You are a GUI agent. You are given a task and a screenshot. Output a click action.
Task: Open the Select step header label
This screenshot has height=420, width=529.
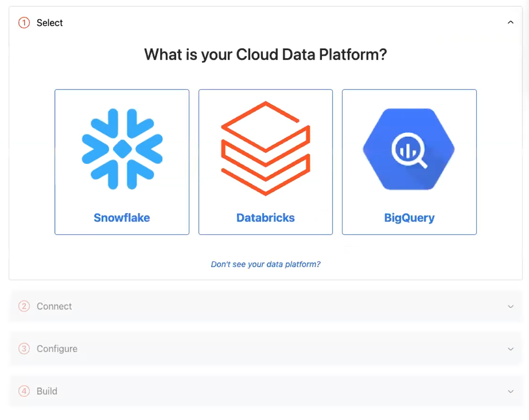pyautogui.click(x=50, y=23)
